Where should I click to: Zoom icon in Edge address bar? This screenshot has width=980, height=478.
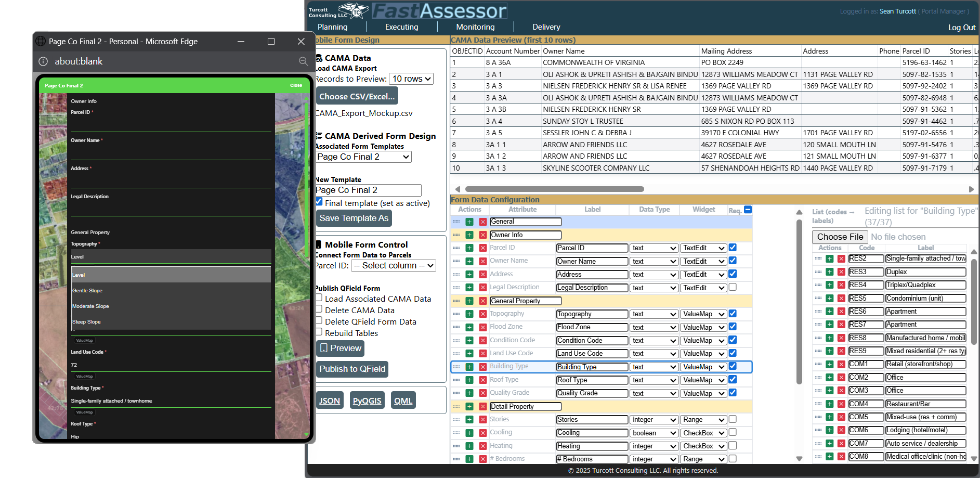303,61
